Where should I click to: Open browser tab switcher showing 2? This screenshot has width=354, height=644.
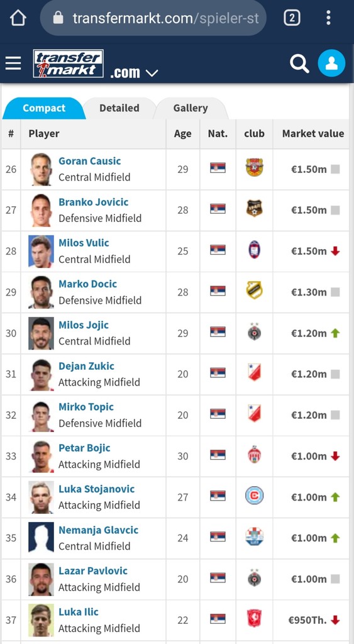292,18
